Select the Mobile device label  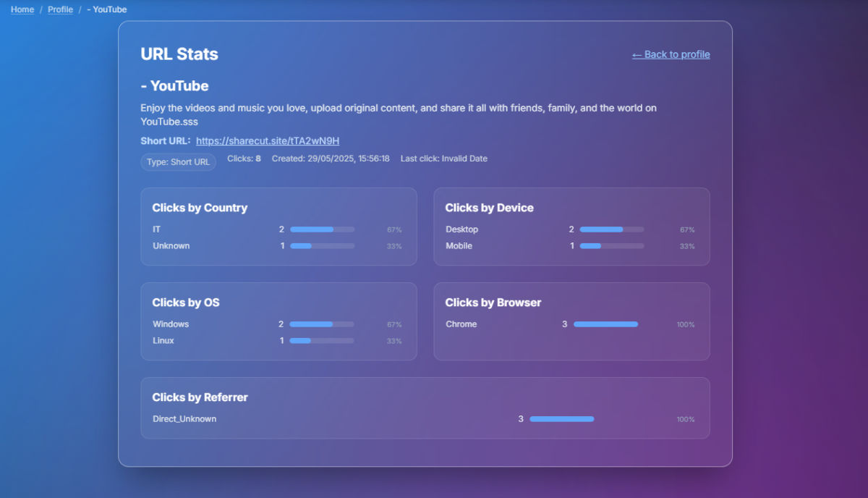click(459, 246)
